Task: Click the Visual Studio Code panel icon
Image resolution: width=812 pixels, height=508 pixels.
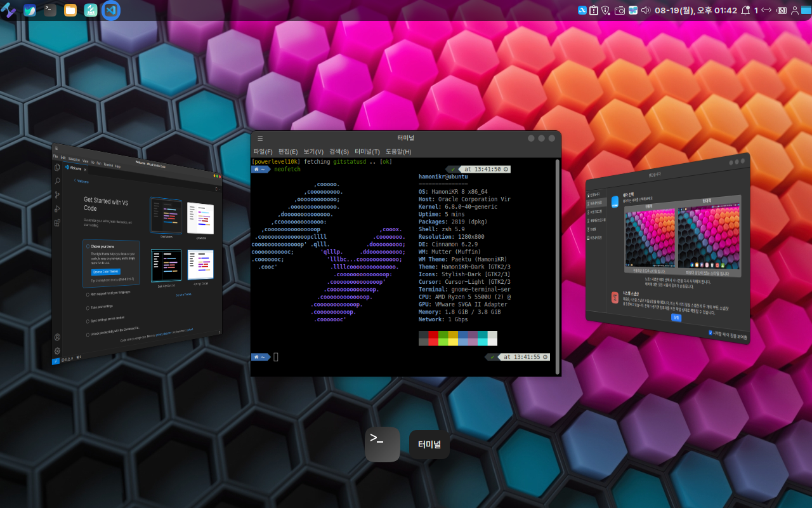Action: pyautogui.click(x=111, y=10)
